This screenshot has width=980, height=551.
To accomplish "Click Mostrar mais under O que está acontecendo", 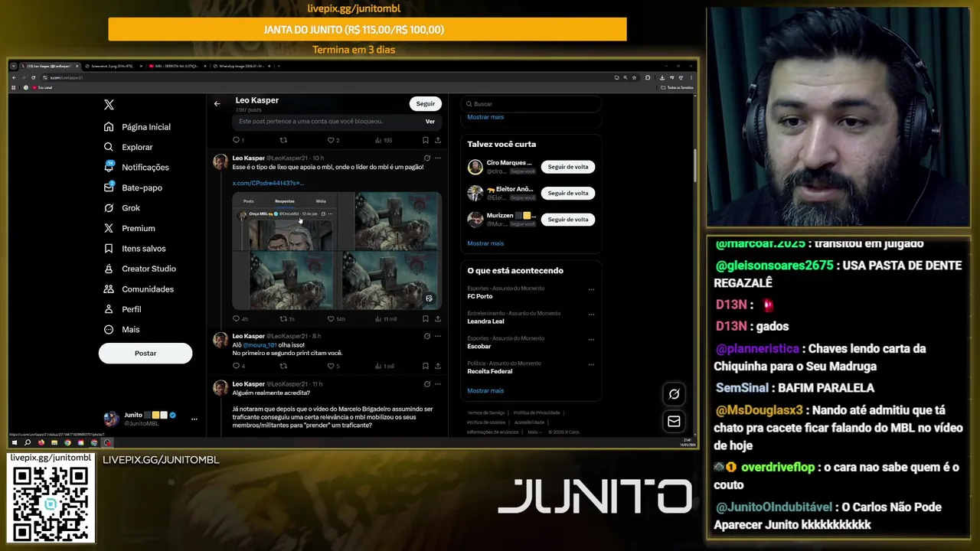I will pos(485,391).
